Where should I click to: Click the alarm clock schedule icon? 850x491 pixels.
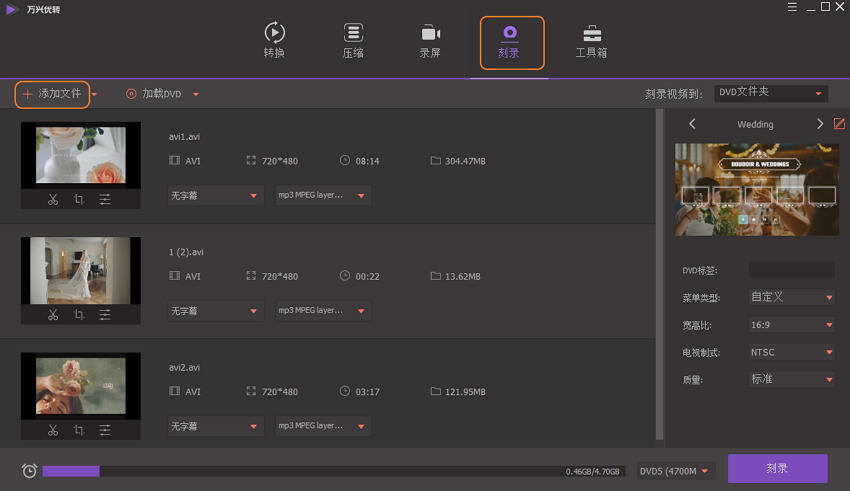tap(29, 470)
